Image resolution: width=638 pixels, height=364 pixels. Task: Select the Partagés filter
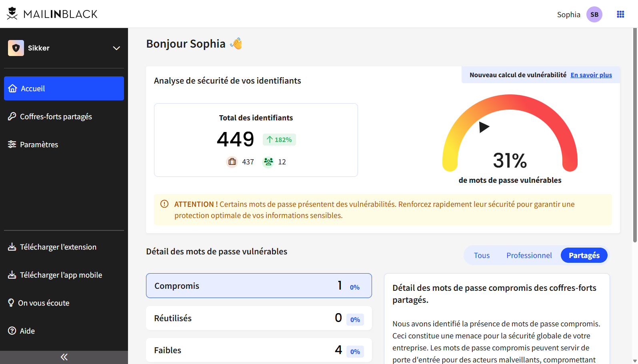pos(584,256)
